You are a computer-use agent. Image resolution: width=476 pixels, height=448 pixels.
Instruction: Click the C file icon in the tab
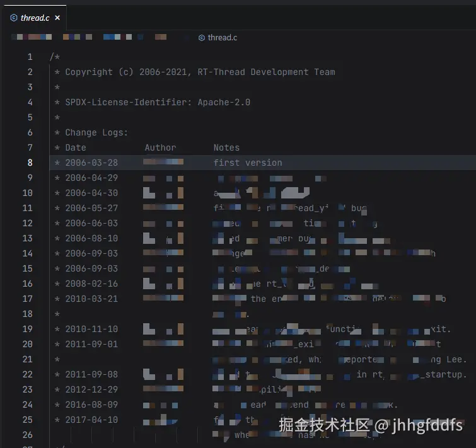14,18
